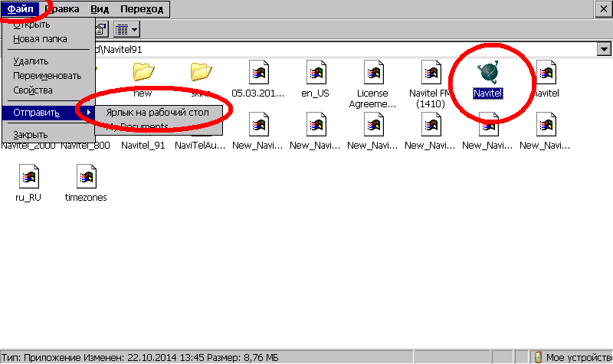Choose Ярлык на рабочий стол

click(158, 113)
